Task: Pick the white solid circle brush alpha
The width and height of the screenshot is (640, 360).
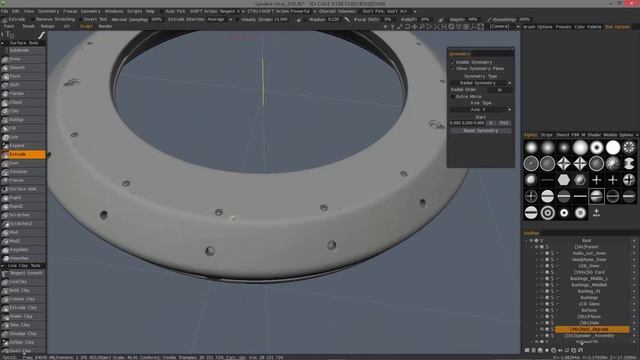Action: pos(613,147)
